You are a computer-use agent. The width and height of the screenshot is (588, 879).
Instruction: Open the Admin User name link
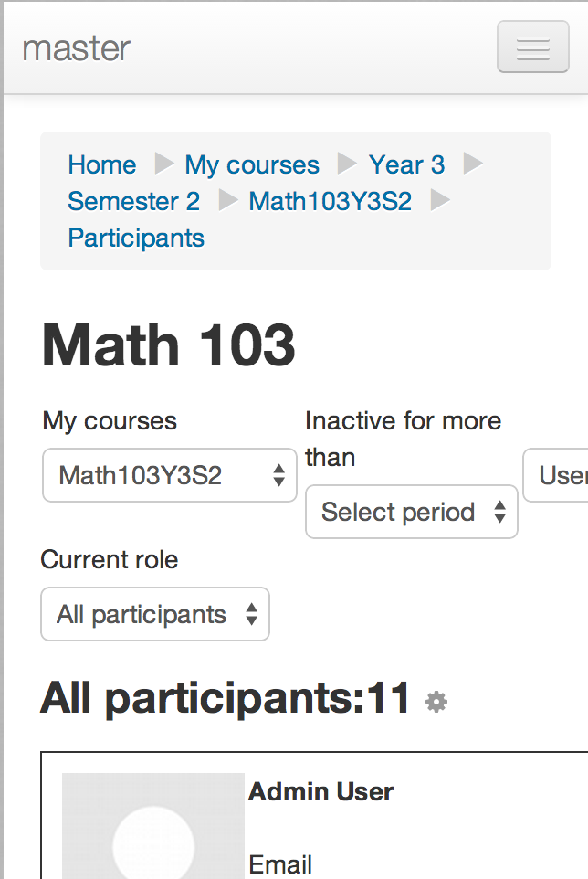[320, 791]
